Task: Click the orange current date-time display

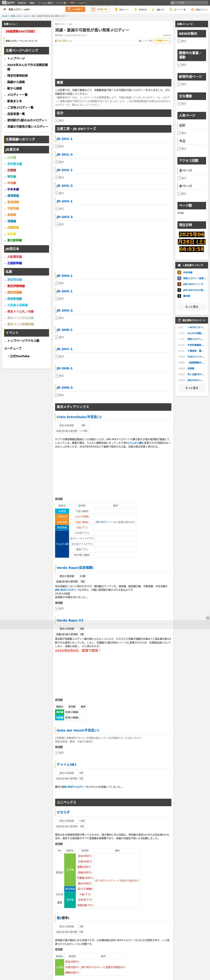Action: click(192, 242)
